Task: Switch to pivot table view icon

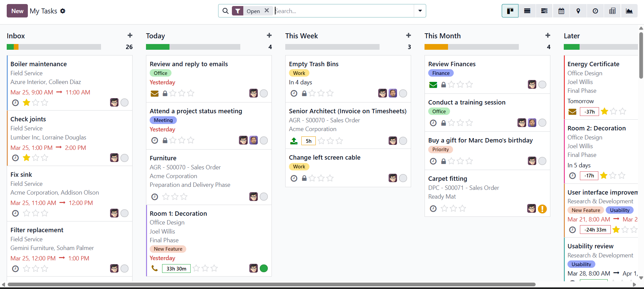Action: [612, 11]
